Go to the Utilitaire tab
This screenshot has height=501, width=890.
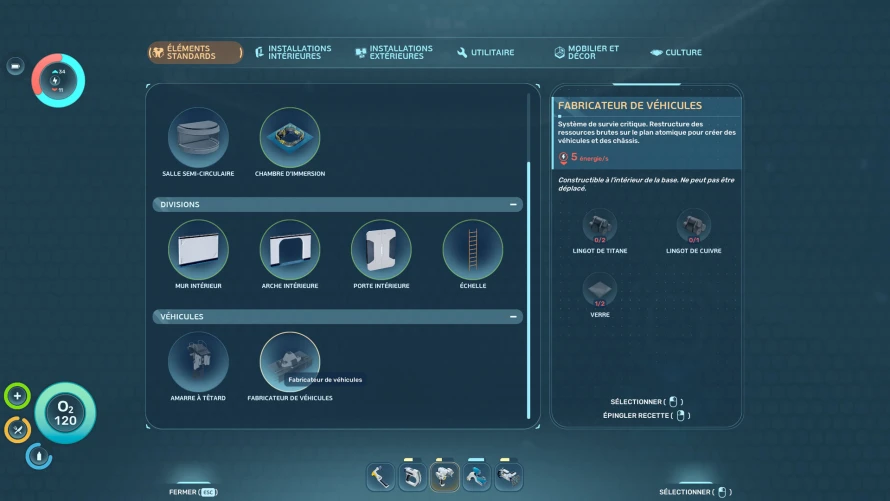(x=486, y=52)
